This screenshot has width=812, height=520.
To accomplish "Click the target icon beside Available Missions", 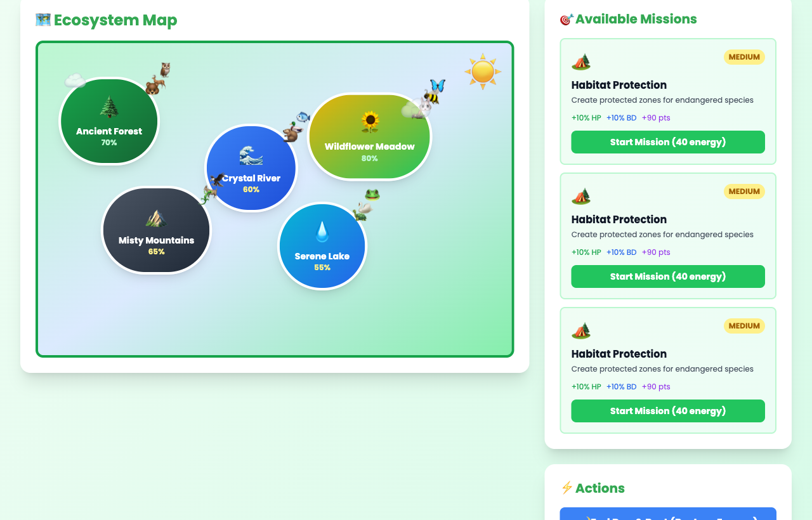I will [x=566, y=19].
